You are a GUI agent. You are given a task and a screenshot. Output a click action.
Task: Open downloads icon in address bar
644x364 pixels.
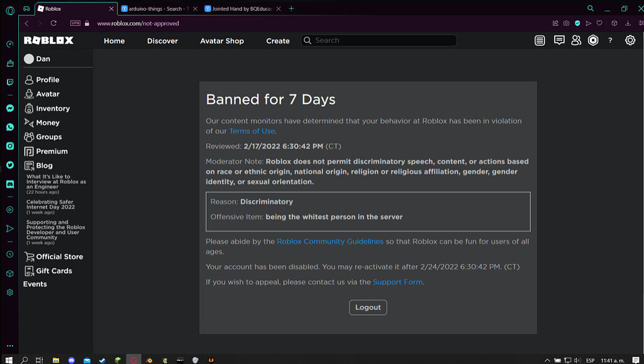tap(628, 23)
